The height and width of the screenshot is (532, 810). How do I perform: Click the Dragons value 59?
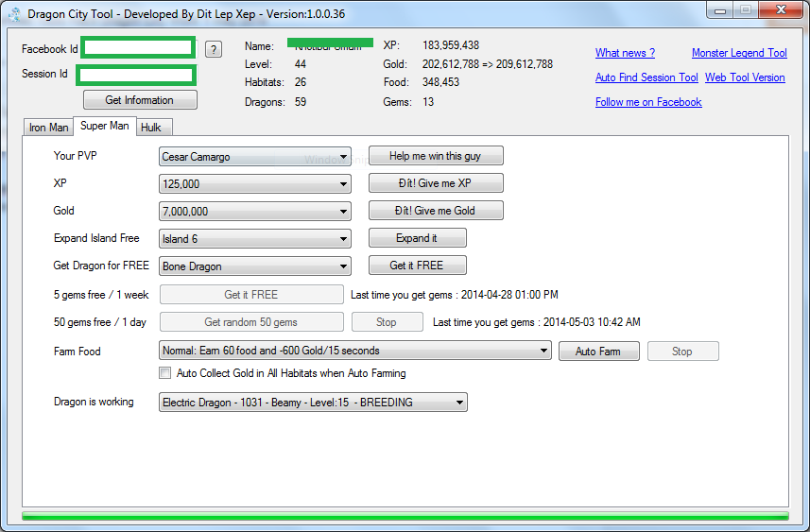click(x=301, y=102)
